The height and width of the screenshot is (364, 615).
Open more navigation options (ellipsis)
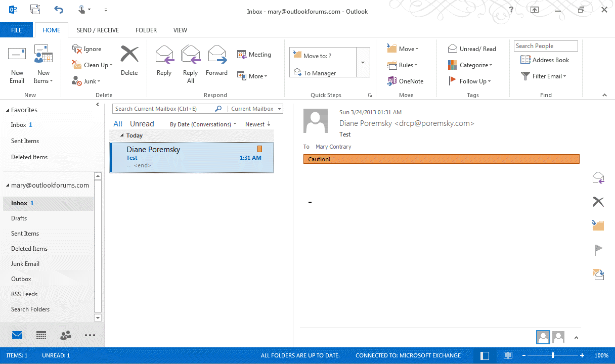click(90, 335)
